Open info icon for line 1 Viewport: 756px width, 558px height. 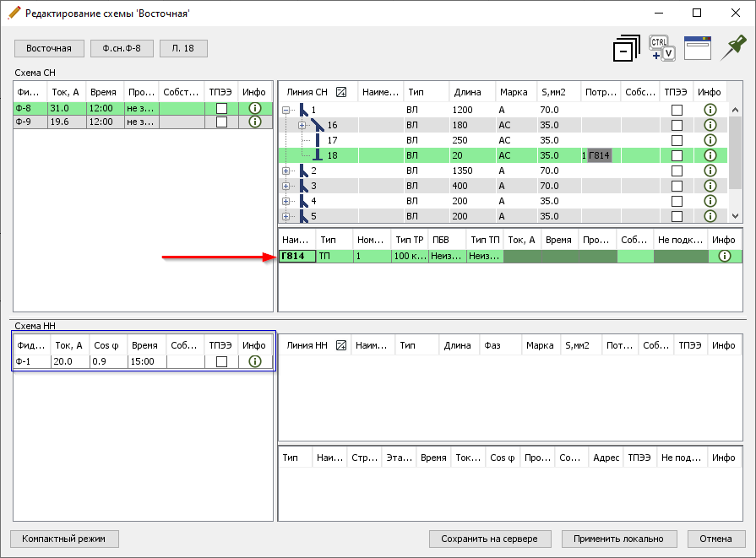pos(710,110)
